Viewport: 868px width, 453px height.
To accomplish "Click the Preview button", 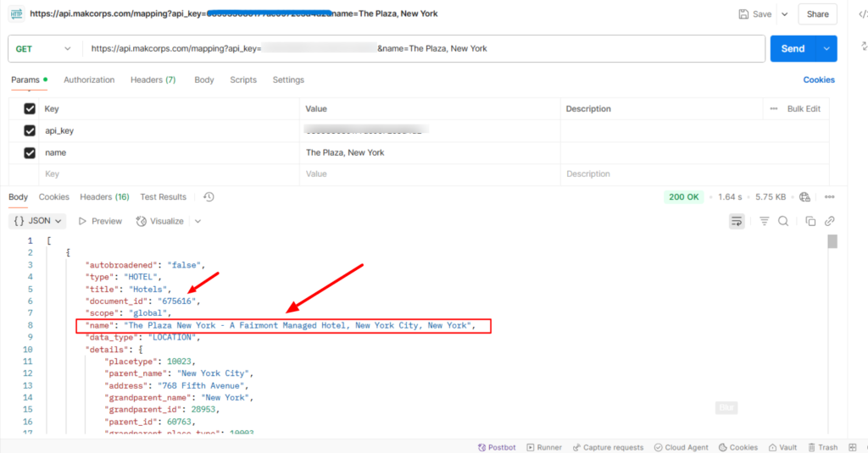I will point(100,221).
